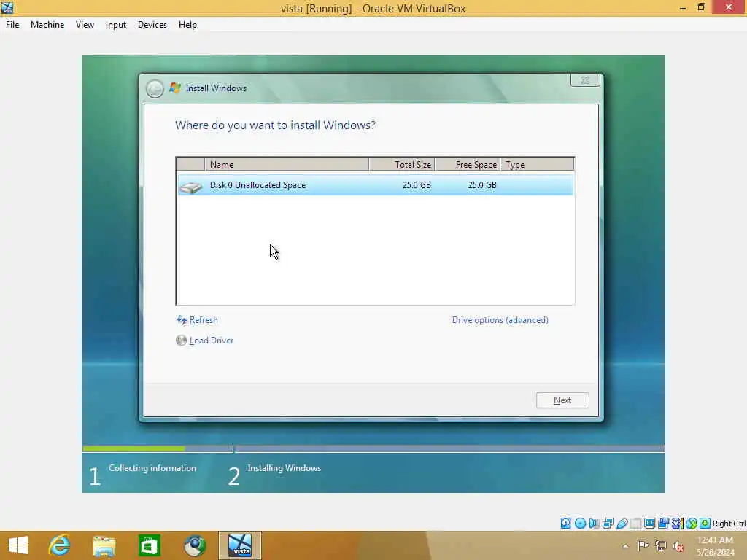Image resolution: width=747 pixels, height=560 pixels.
Task: Click the Refresh arrows icon
Action: [182, 320]
